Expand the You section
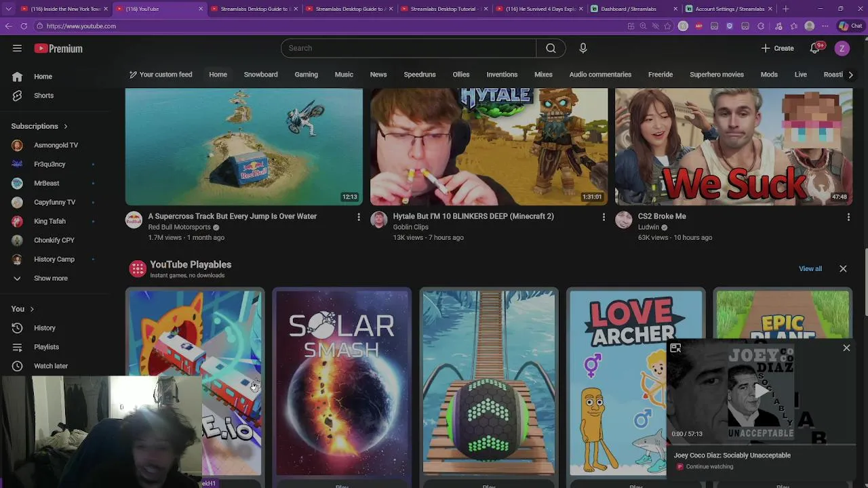The height and width of the screenshot is (488, 868). 22,309
